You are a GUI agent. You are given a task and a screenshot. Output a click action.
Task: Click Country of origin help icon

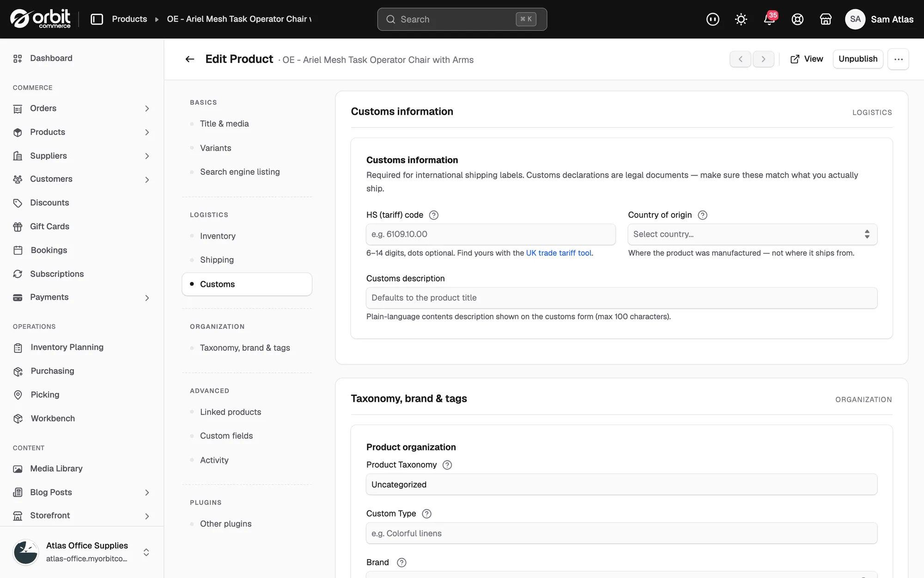click(702, 215)
